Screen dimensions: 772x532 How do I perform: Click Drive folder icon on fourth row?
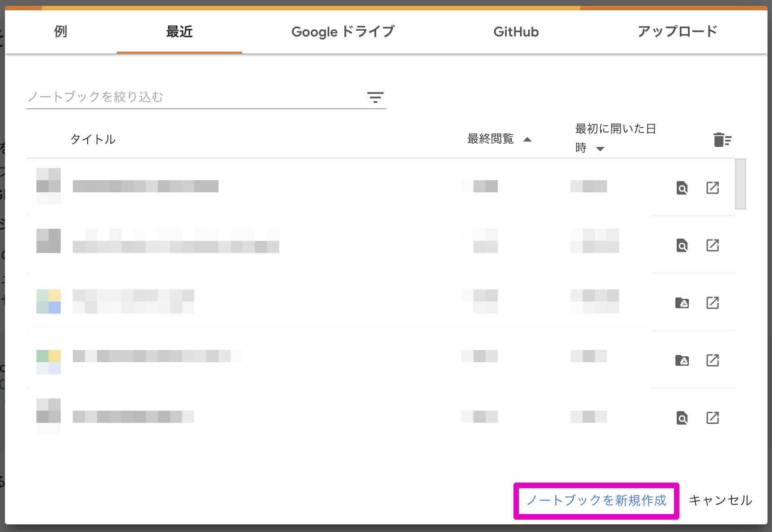682,360
